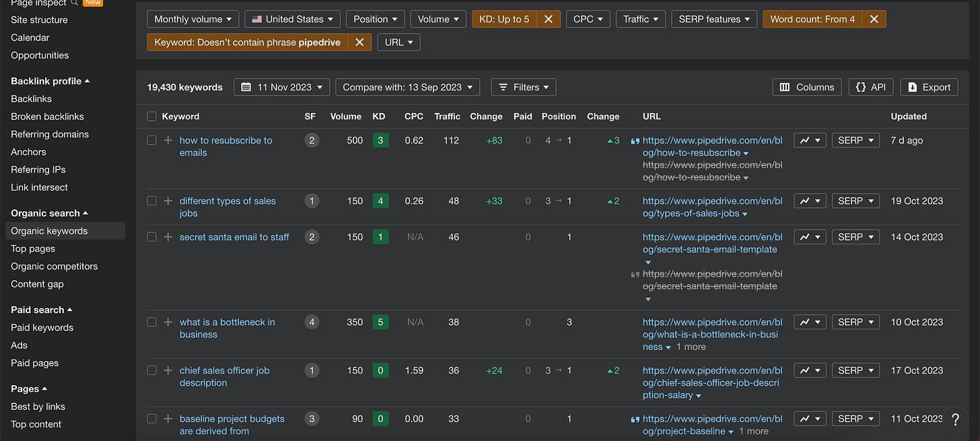Add 'what is a bottleneck in business' via plus icon
Image resolution: width=980 pixels, height=441 pixels.
168,323
